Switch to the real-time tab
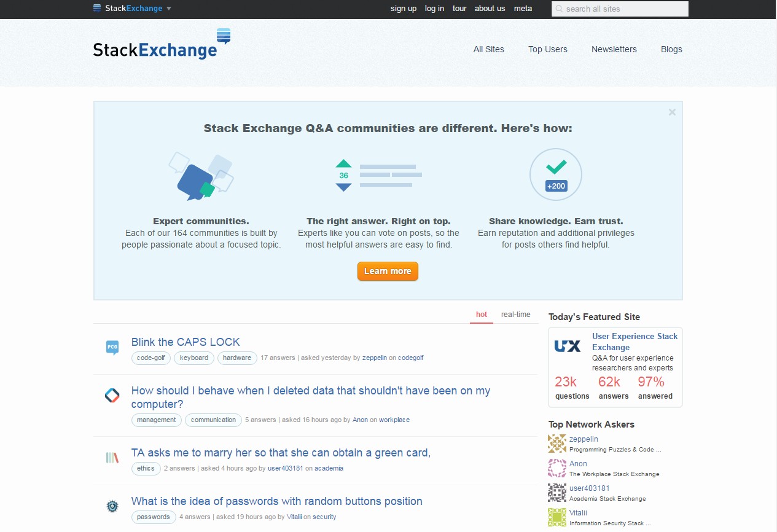This screenshot has height=532, width=777. (515, 315)
